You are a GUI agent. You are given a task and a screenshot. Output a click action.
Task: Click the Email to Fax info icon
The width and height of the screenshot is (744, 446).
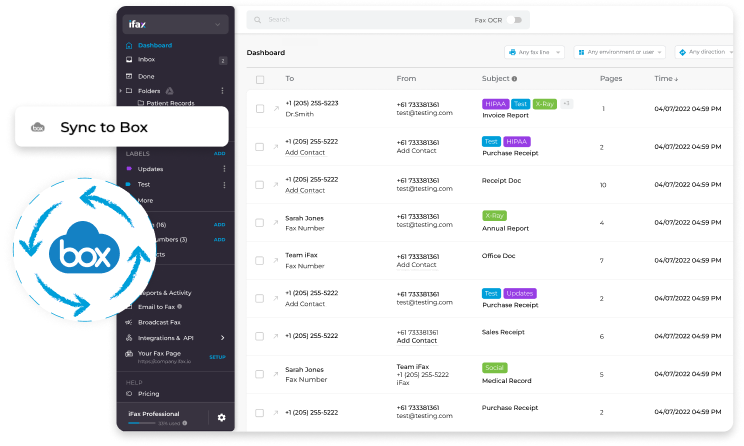coord(179,307)
